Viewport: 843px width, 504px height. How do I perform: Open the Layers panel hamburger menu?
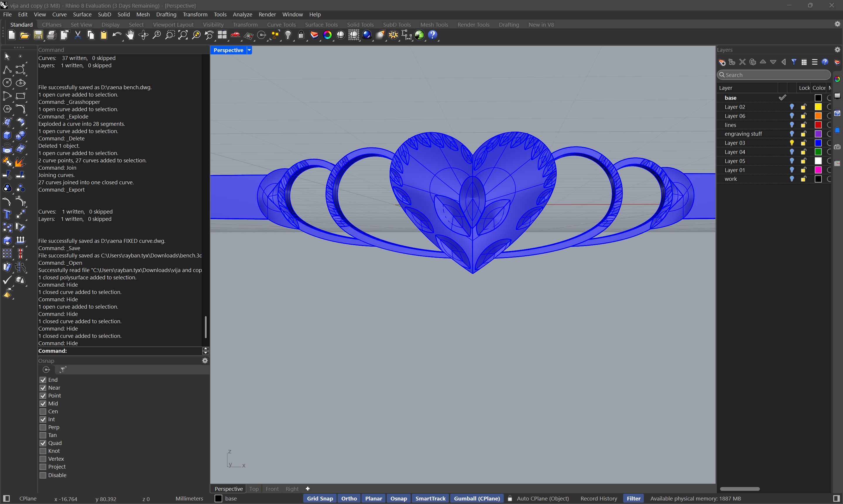[815, 62]
